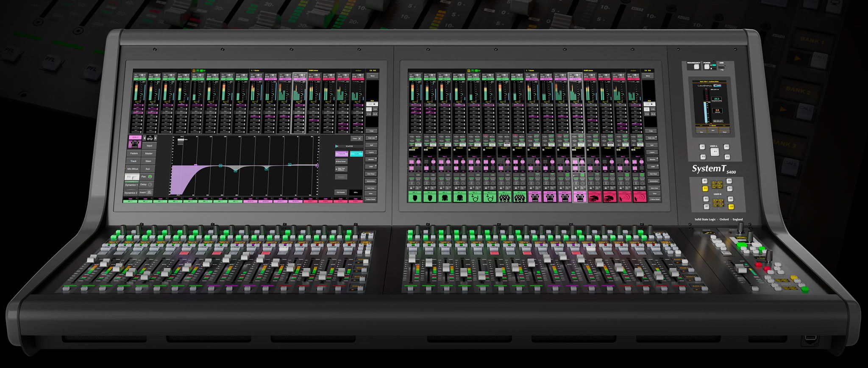Toggle the purple Filters In button
This screenshot has height=368, width=868.
point(342,154)
